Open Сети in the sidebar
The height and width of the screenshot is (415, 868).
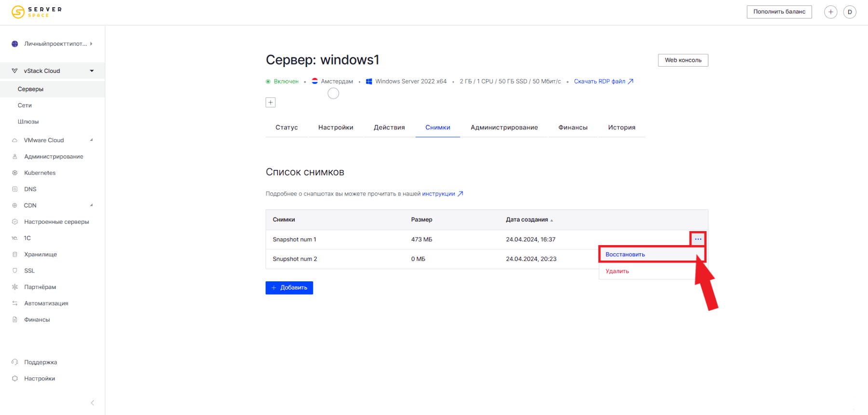pos(25,106)
